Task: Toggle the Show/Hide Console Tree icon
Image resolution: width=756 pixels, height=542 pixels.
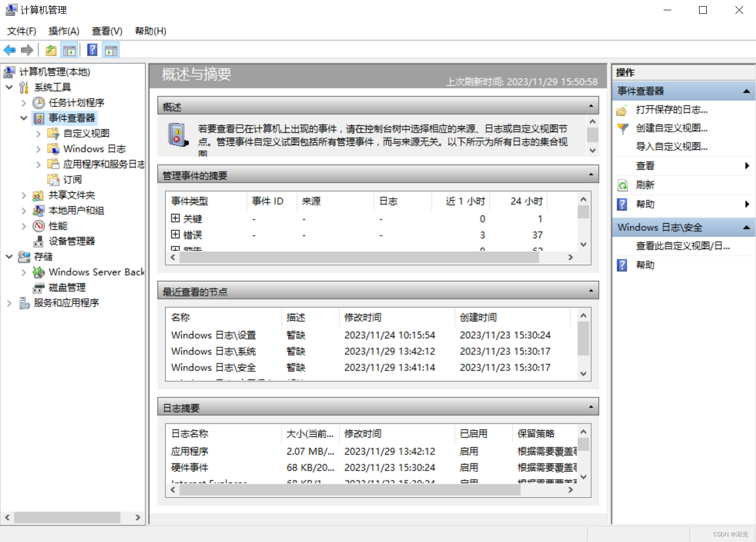Action: 69,50
